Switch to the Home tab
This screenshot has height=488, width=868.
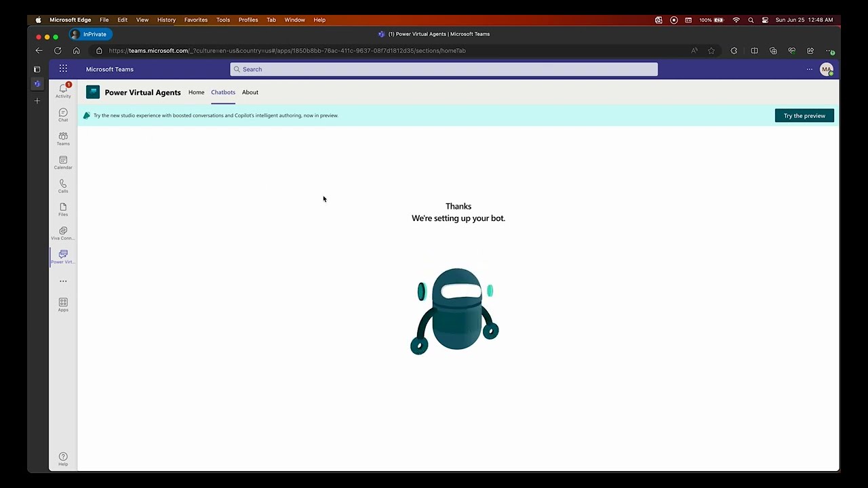[196, 92]
